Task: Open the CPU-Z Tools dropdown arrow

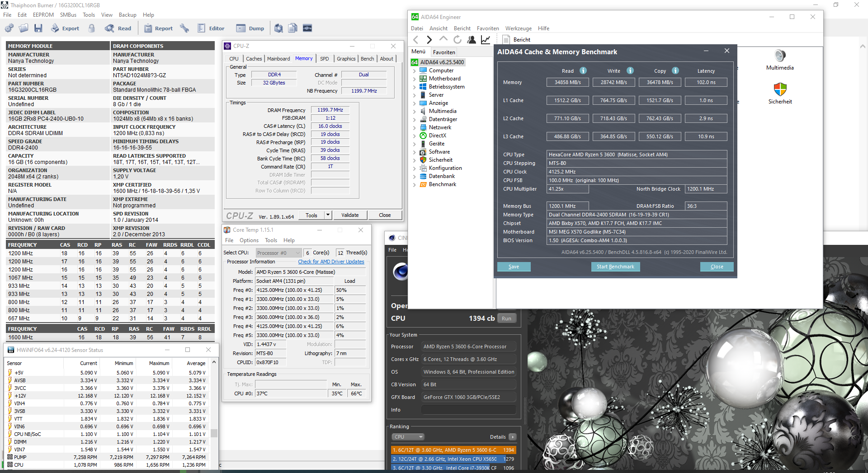Action: click(x=328, y=215)
